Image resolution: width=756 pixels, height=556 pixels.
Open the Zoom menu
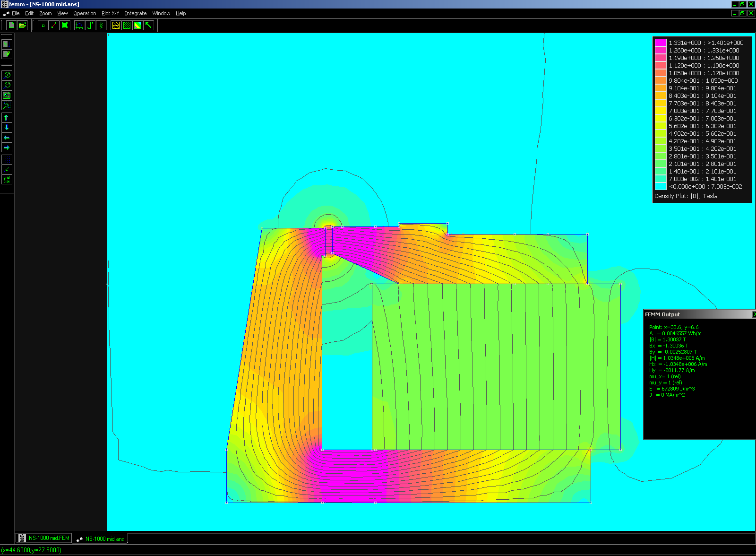point(45,13)
